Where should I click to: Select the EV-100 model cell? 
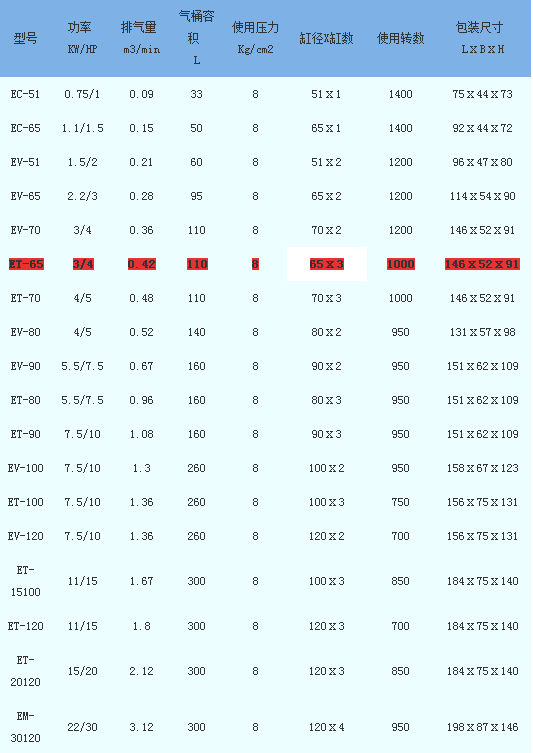(x=25, y=468)
